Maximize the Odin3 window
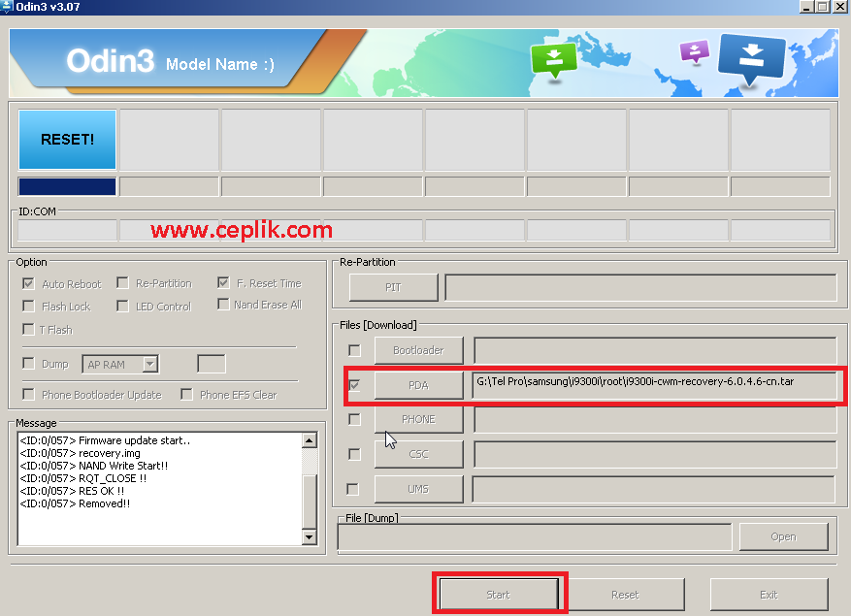Viewport: 851px width, 616px height. [x=823, y=7]
